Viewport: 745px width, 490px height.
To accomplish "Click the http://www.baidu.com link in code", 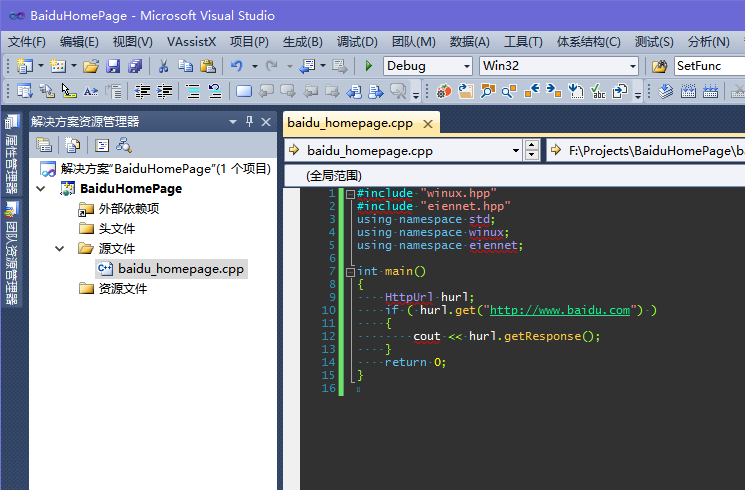I will (560, 310).
